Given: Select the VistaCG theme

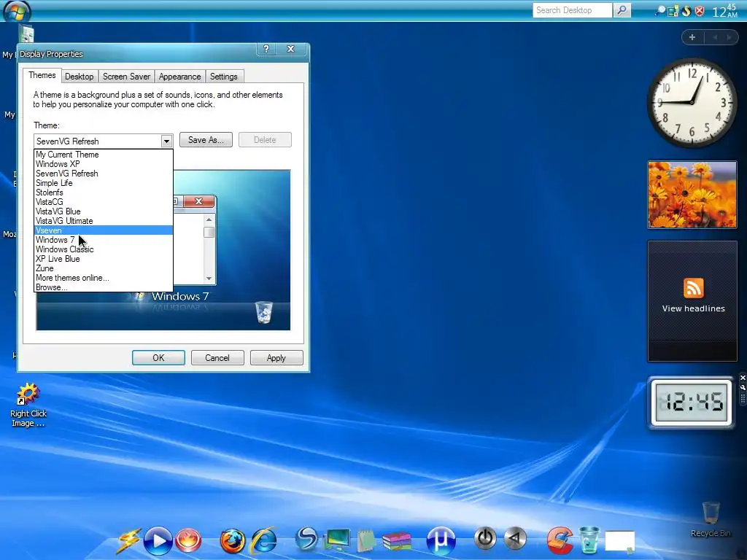Looking at the screenshot, I should (x=104, y=202).
